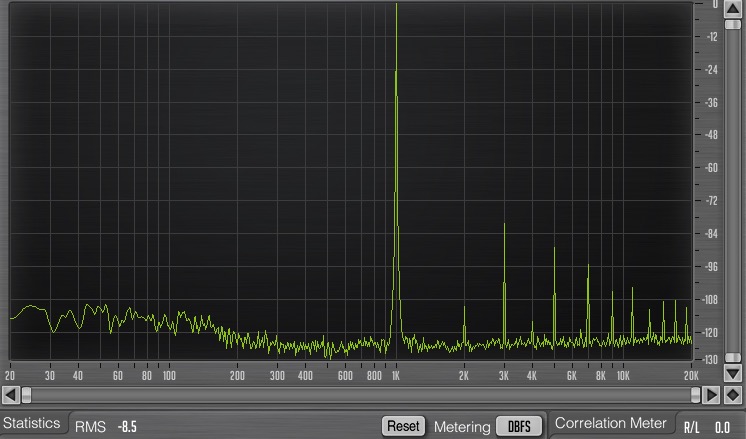Click the vertical scroll down arrow
The height and width of the screenshot is (439, 746).
click(733, 373)
